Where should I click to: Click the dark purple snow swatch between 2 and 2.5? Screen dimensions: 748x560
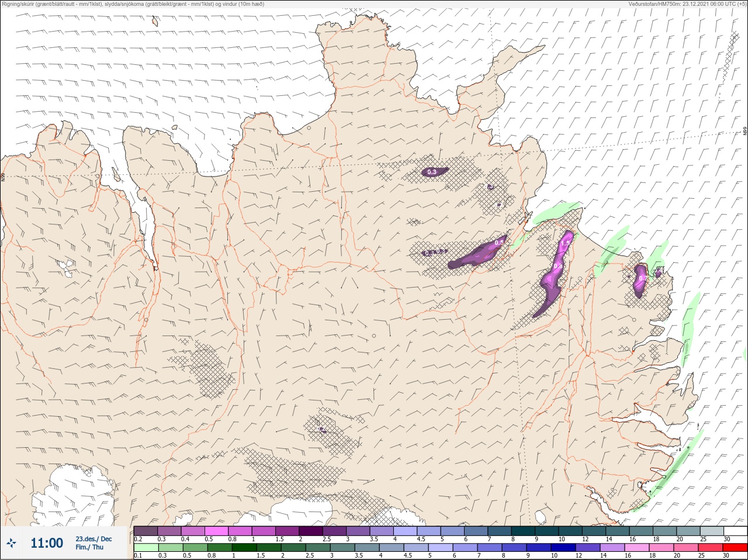point(311,531)
